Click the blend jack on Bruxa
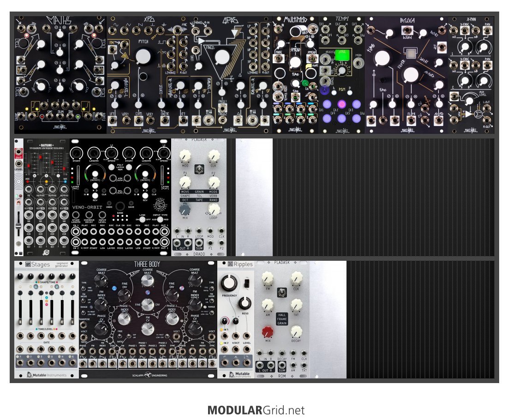The width and height of the screenshot is (513, 420). tap(407, 31)
